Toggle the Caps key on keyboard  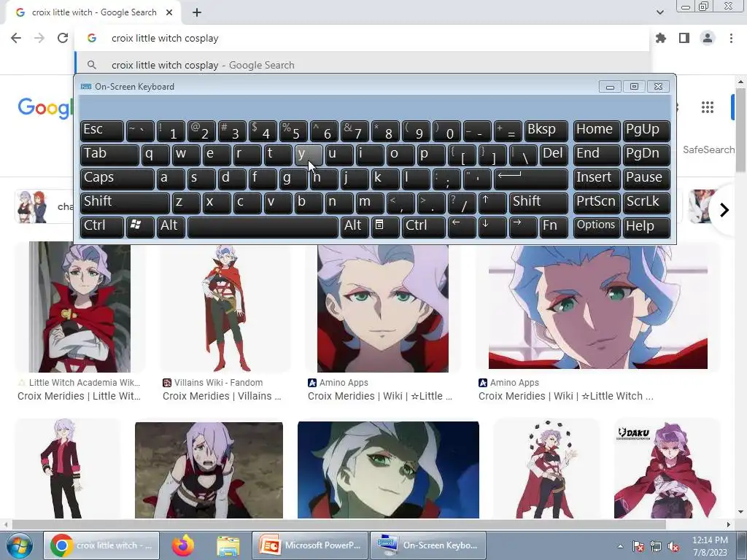(117, 179)
